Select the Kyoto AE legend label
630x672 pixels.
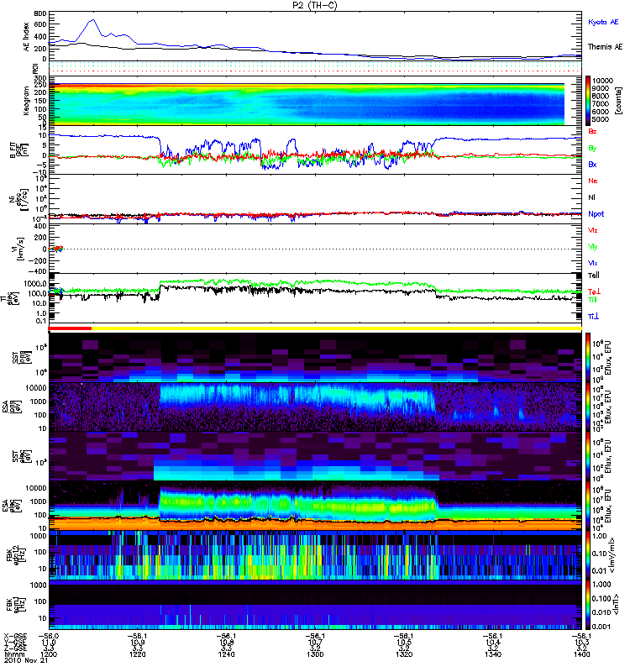(x=603, y=22)
